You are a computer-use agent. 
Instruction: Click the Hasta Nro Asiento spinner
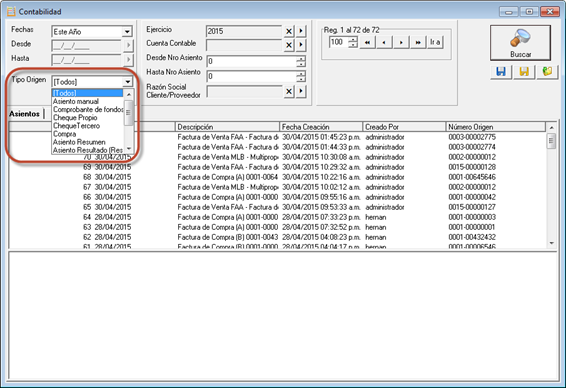301,76
